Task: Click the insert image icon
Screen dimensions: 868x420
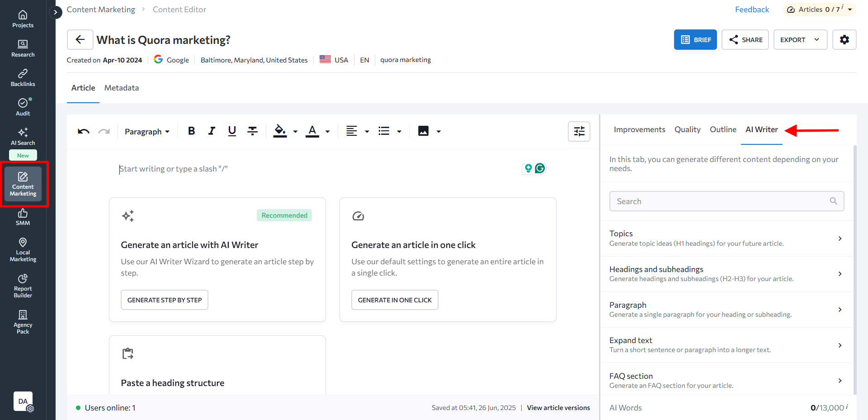Action: pos(423,131)
